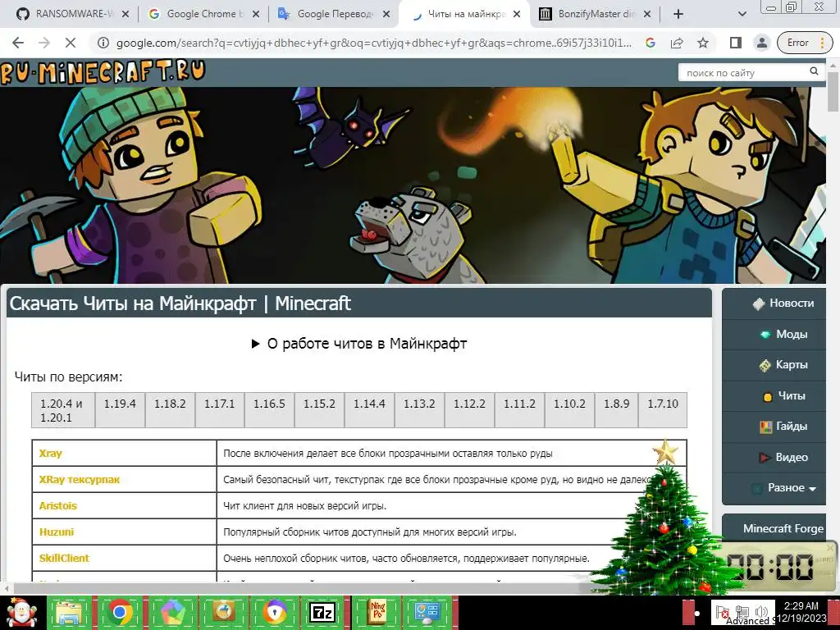Expand 'О работе читов в Майнкрафт'

coord(359,344)
